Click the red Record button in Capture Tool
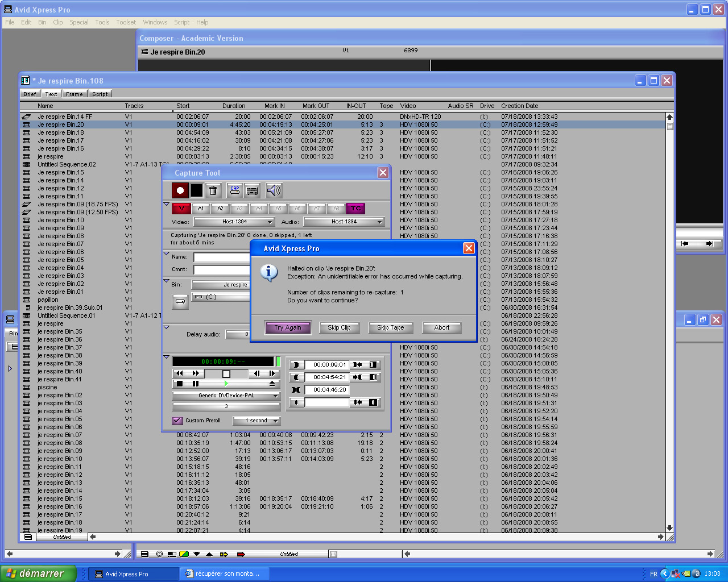 [180, 190]
